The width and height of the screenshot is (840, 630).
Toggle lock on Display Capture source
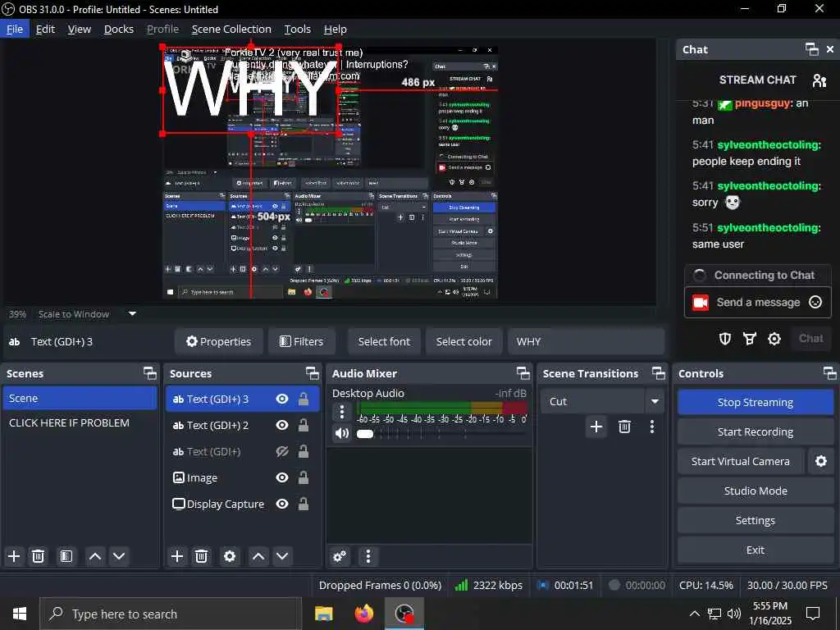tap(304, 504)
